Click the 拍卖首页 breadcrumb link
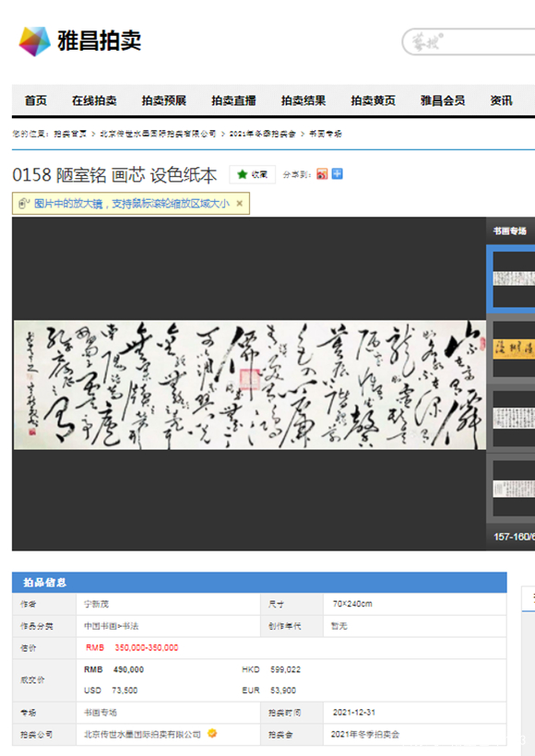 click(x=70, y=134)
